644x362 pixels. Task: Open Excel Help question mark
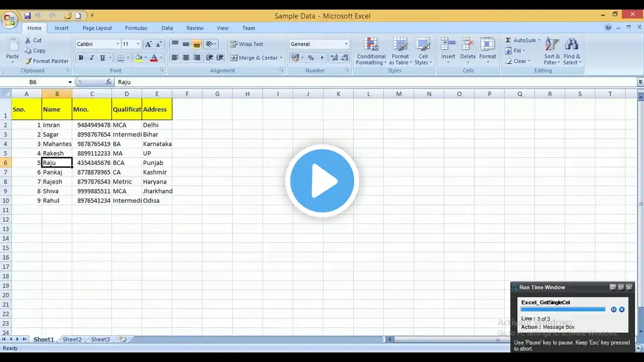coord(608,27)
